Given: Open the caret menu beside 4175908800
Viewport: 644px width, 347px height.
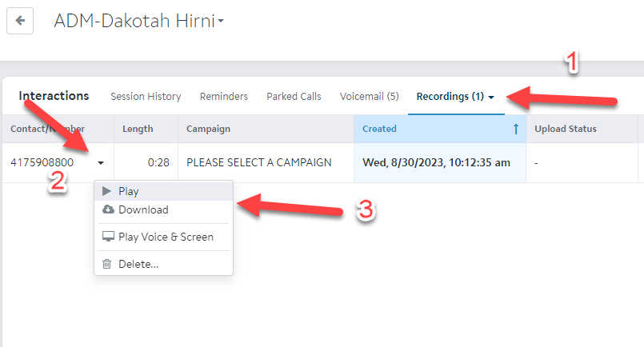Looking at the screenshot, I should click(x=101, y=162).
